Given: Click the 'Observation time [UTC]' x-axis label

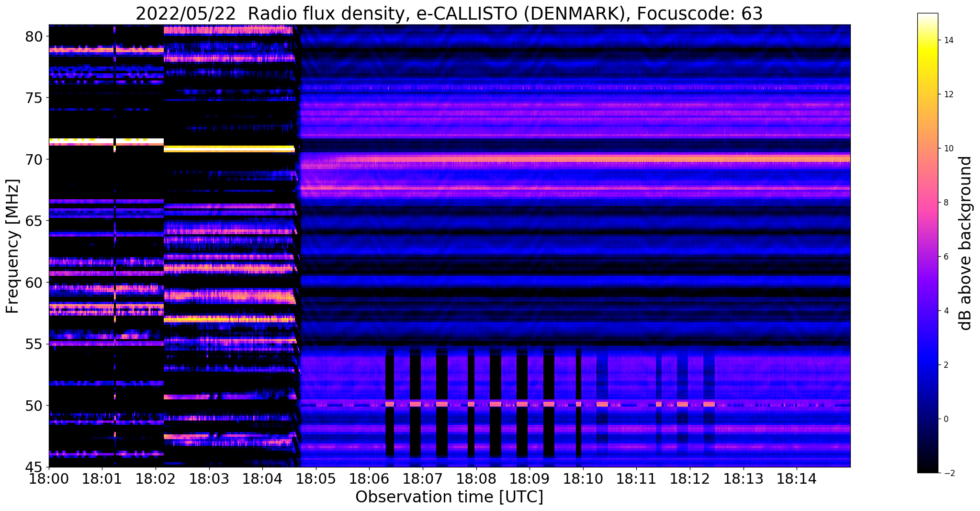Looking at the screenshot, I should [449, 497].
